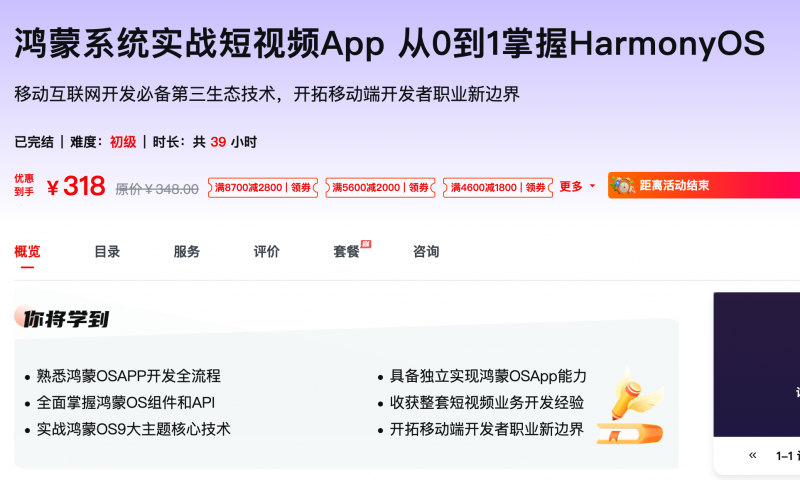This screenshot has height=480, width=800.
Task: Click bullet 收获整套短视频业务开发经验
Action: pyautogui.click(x=487, y=403)
